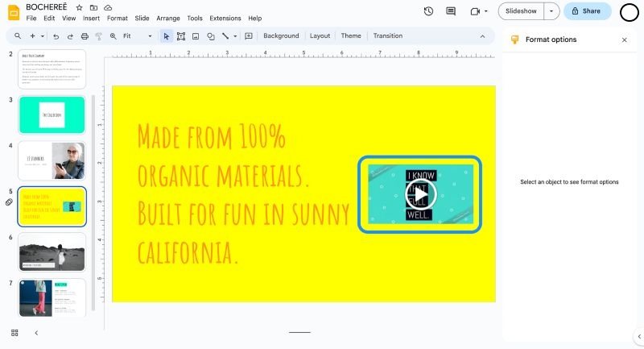Open the View menu

69,18
